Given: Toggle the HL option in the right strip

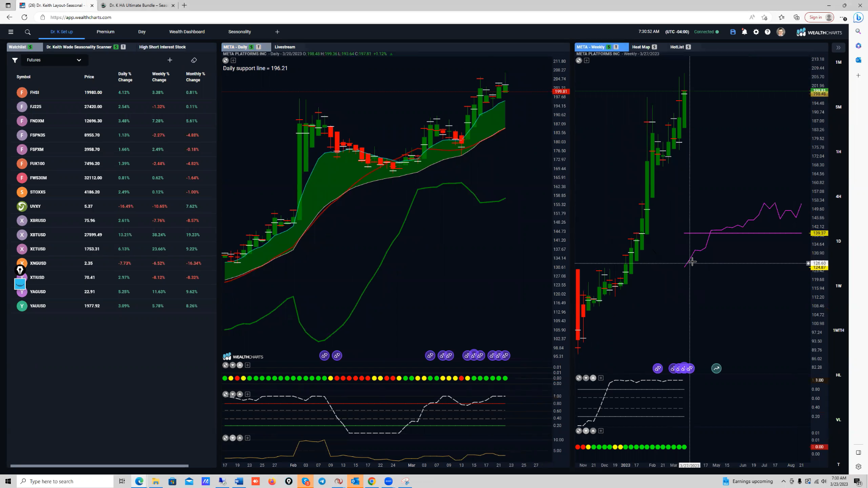Looking at the screenshot, I should (839, 375).
